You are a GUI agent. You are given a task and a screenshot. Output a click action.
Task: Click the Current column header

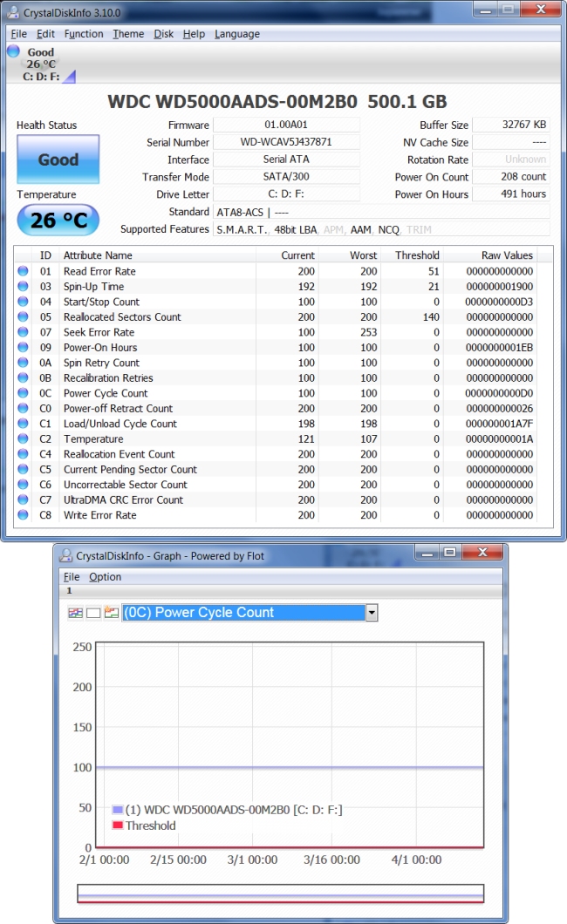coord(287,255)
